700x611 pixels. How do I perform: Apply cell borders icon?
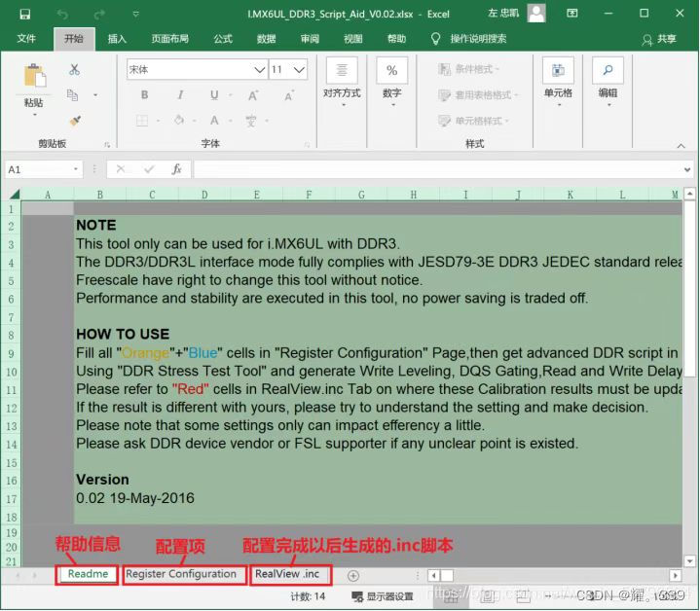tap(142, 121)
